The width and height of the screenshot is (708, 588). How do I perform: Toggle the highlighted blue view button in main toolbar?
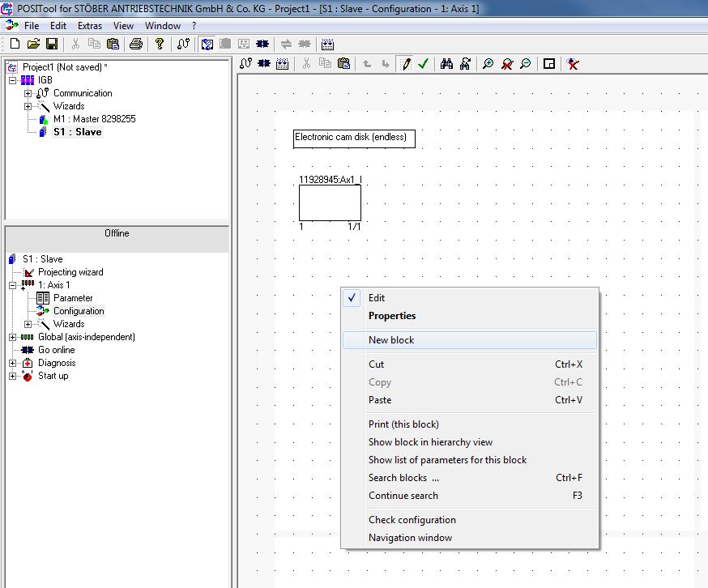coord(207,44)
